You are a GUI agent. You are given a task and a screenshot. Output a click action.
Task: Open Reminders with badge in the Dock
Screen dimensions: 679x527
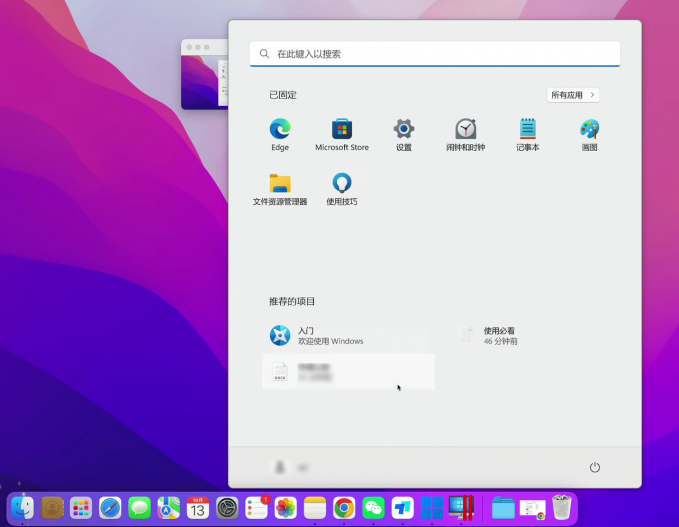click(x=256, y=508)
